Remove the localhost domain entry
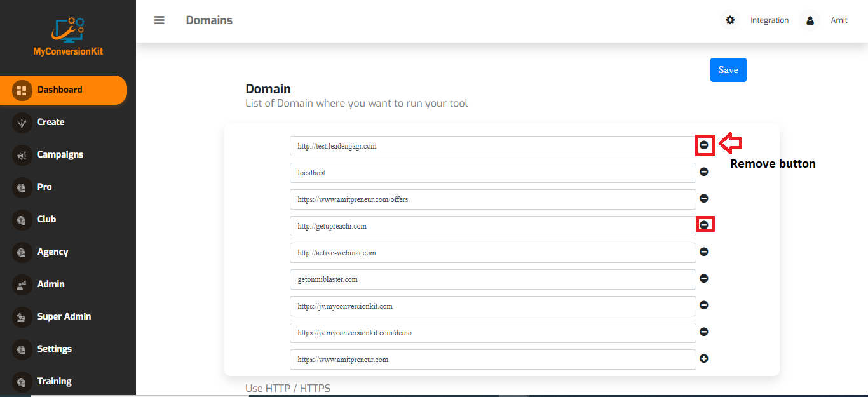 [704, 172]
